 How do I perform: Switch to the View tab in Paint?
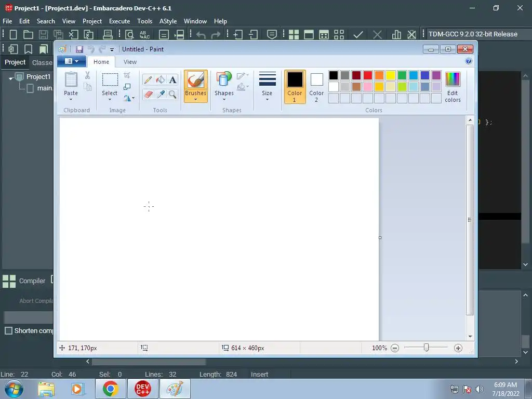130,62
